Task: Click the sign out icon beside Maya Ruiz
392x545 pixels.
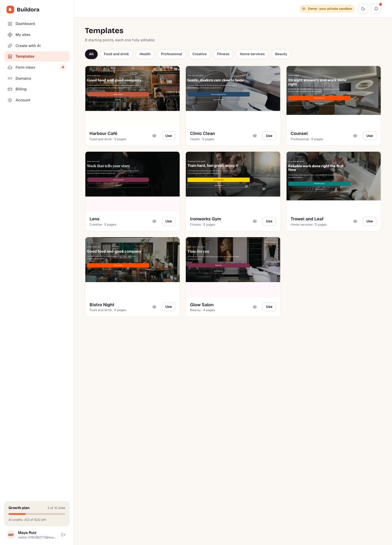Action: (x=63, y=535)
